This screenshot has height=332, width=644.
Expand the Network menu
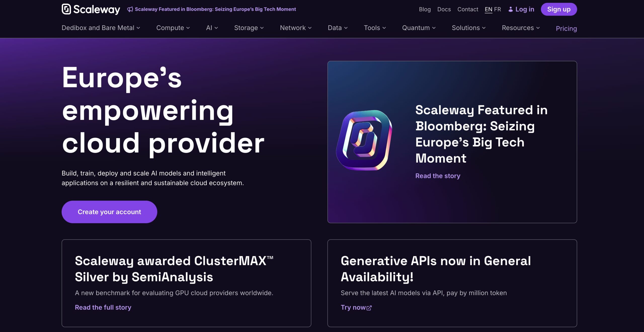click(296, 28)
